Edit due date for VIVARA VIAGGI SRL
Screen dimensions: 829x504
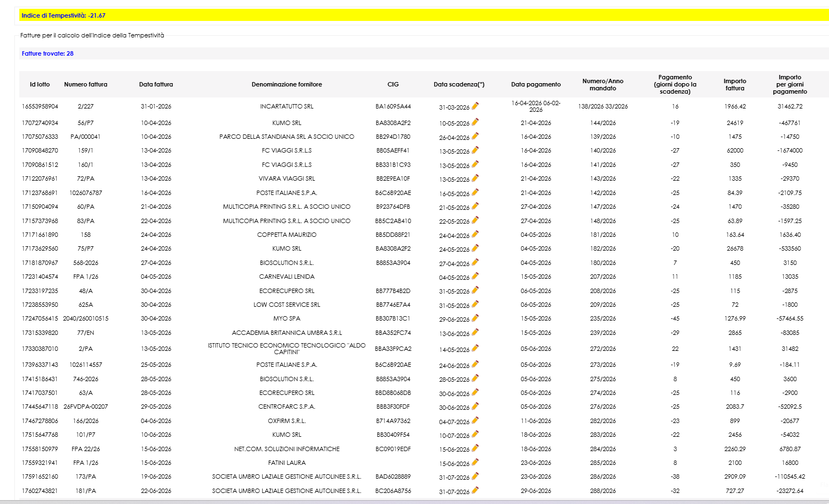[475, 178]
